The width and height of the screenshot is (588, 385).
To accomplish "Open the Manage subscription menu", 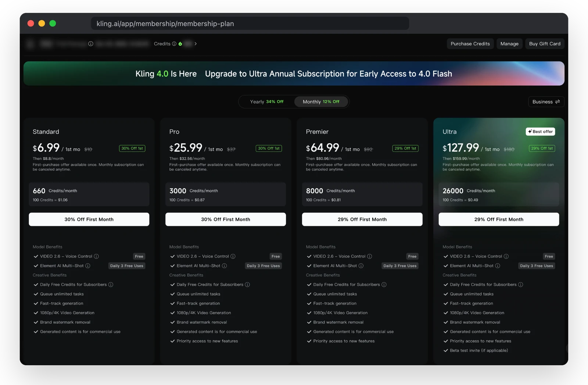I will tap(509, 44).
